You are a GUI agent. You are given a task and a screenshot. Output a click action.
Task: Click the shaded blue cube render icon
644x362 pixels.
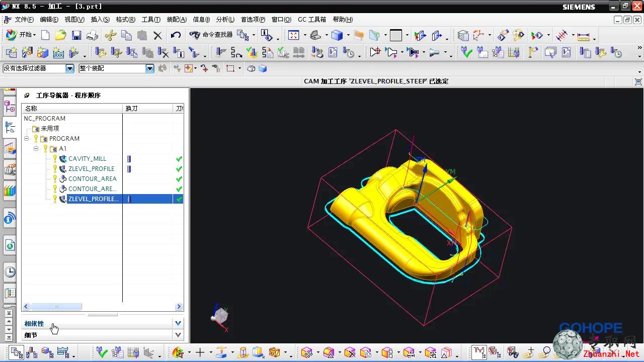click(x=337, y=35)
